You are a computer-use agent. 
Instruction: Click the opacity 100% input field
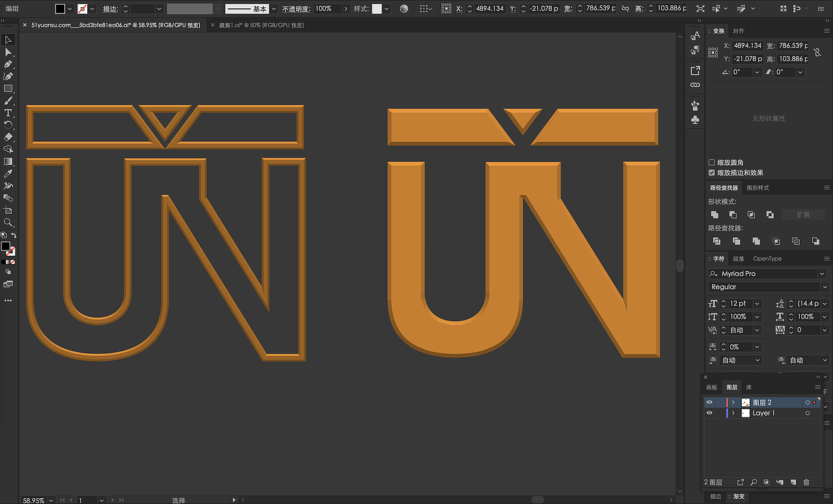(327, 9)
